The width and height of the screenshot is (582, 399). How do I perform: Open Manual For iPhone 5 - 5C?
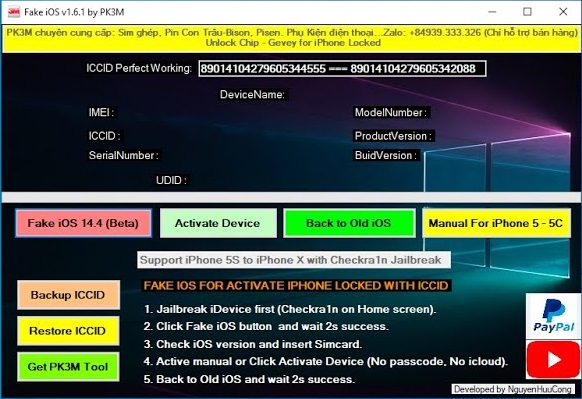tap(496, 223)
